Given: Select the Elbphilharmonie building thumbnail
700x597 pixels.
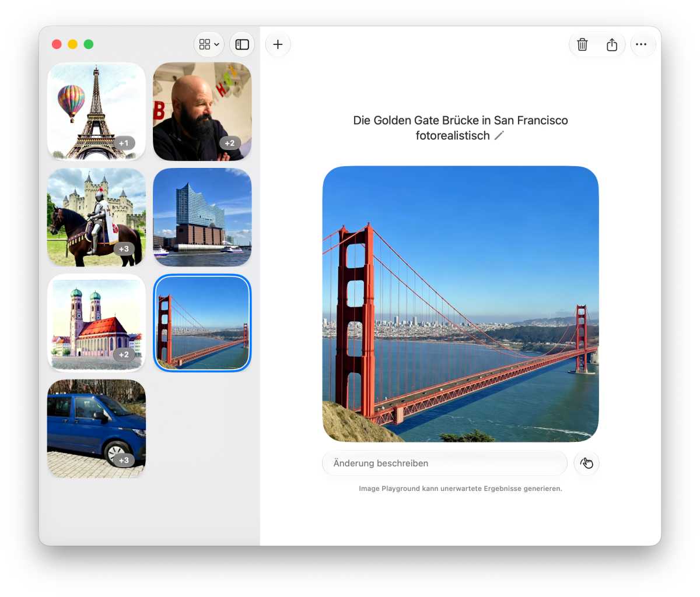Looking at the screenshot, I should point(202,217).
